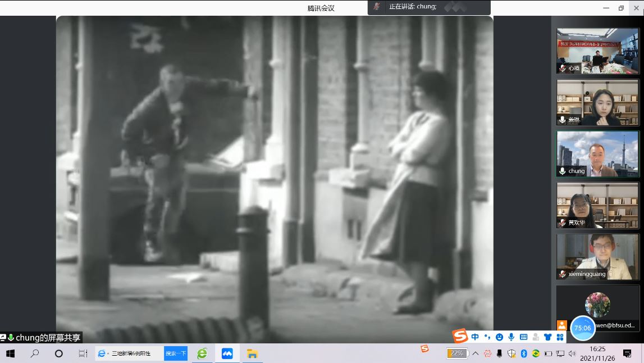Open soft keyboard in Sogou bar
This screenshot has height=363, width=644.
(x=524, y=337)
